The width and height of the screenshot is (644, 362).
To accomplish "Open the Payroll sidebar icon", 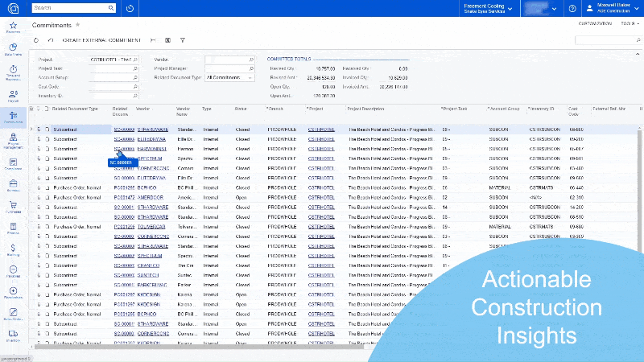I will (x=13, y=96).
